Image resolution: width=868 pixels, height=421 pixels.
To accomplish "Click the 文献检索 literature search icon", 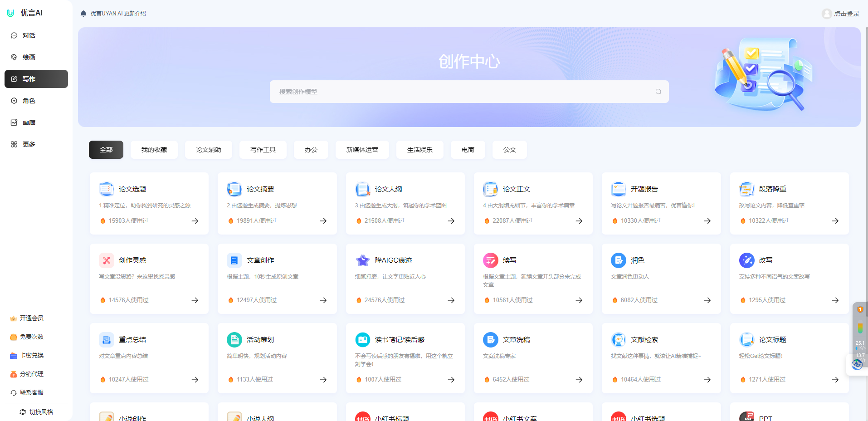I will [619, 339].
